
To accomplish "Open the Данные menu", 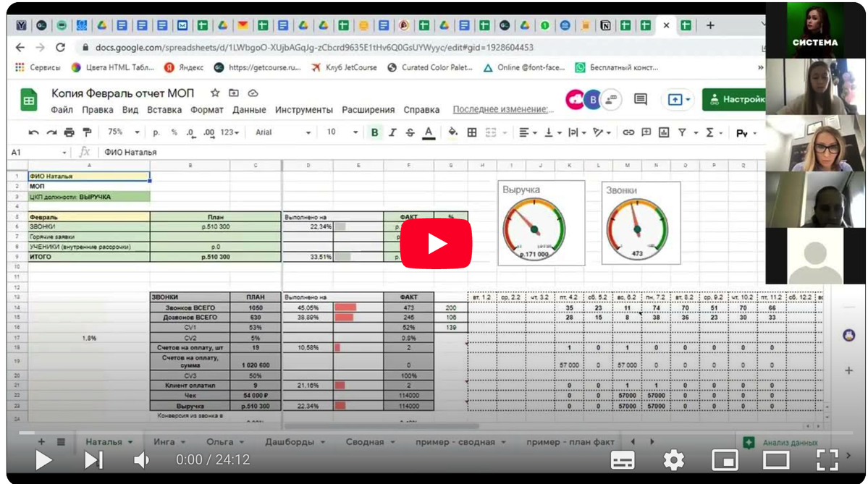I will (x=249, y=109).
